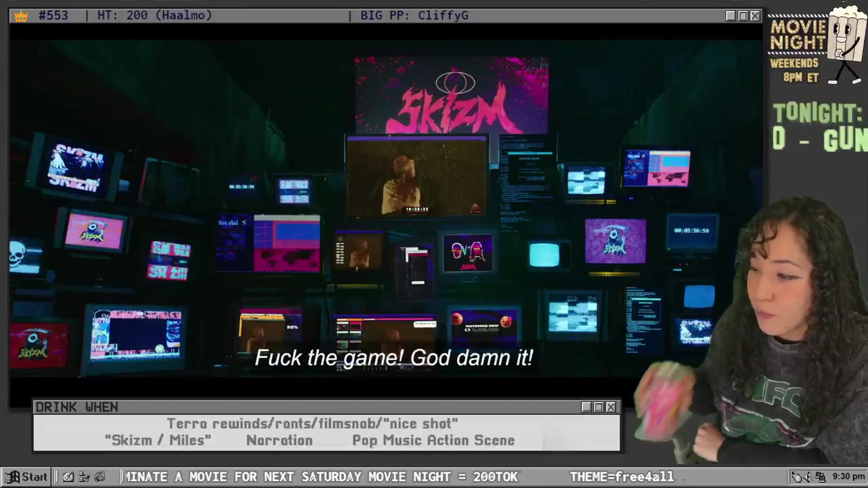Open the Start menu button

(x=26, y=477)
